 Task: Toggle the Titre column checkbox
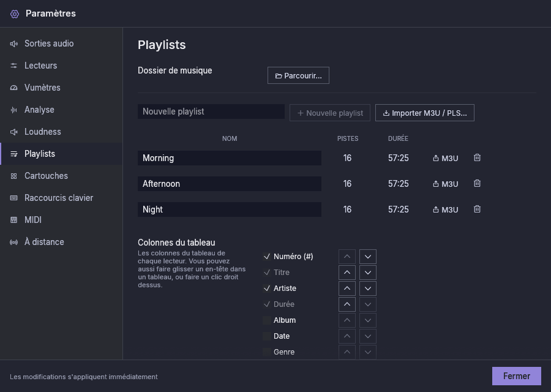[x=267, y=273]
